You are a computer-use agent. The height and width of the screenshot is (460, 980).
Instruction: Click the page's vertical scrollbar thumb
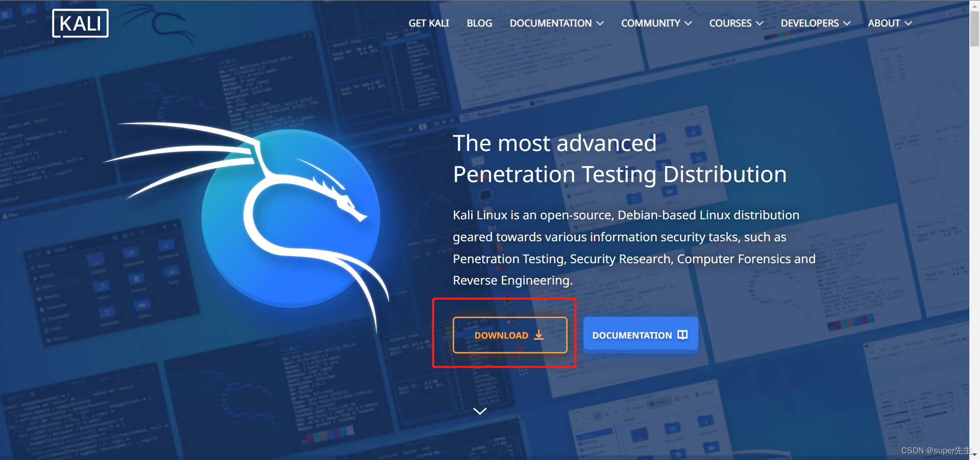pyautogui.click(x=974, y=28)
